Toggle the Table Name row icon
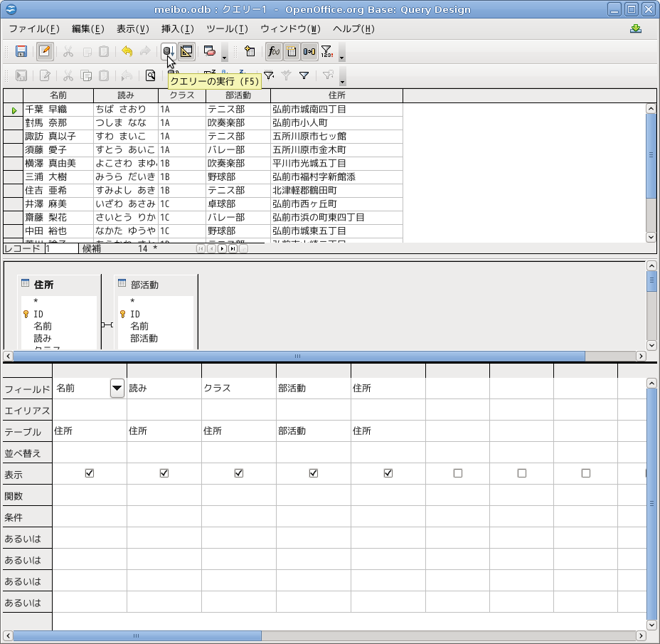 (292, 51)
